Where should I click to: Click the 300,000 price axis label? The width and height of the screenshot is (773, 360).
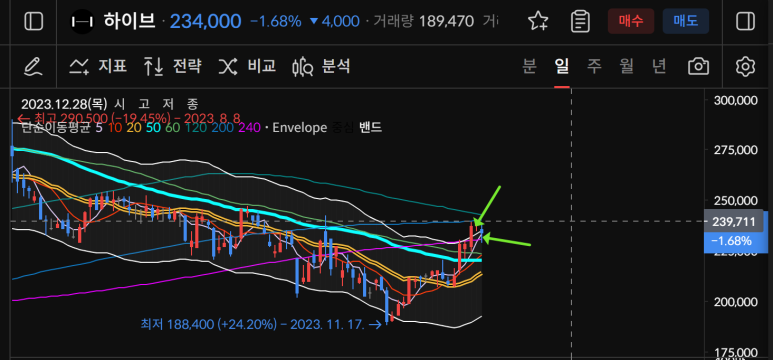735,100
